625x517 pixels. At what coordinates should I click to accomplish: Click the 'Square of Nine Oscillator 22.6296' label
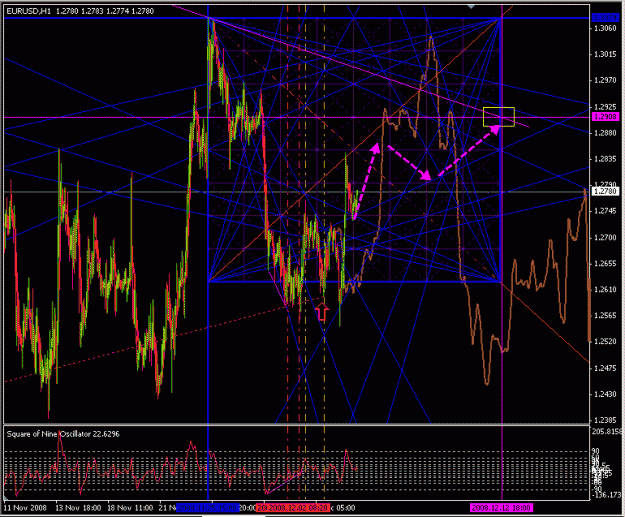63,434
